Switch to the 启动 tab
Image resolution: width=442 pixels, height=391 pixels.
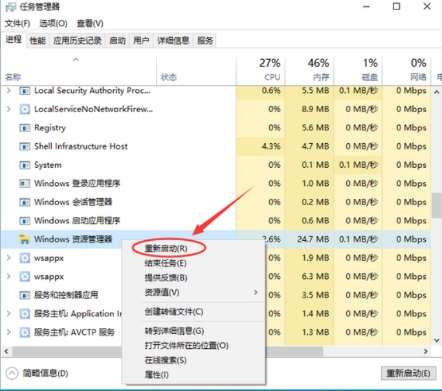coord(117,41)
